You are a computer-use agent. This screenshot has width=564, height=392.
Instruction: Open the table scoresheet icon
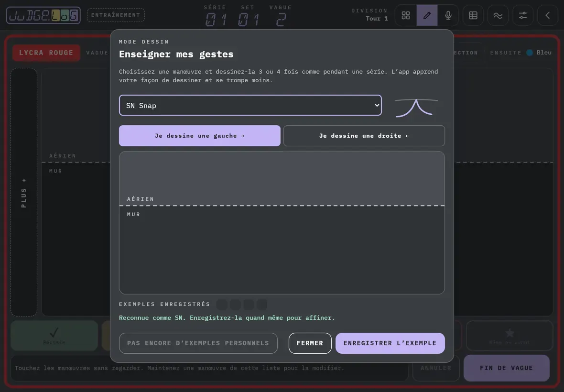[473, 15]
